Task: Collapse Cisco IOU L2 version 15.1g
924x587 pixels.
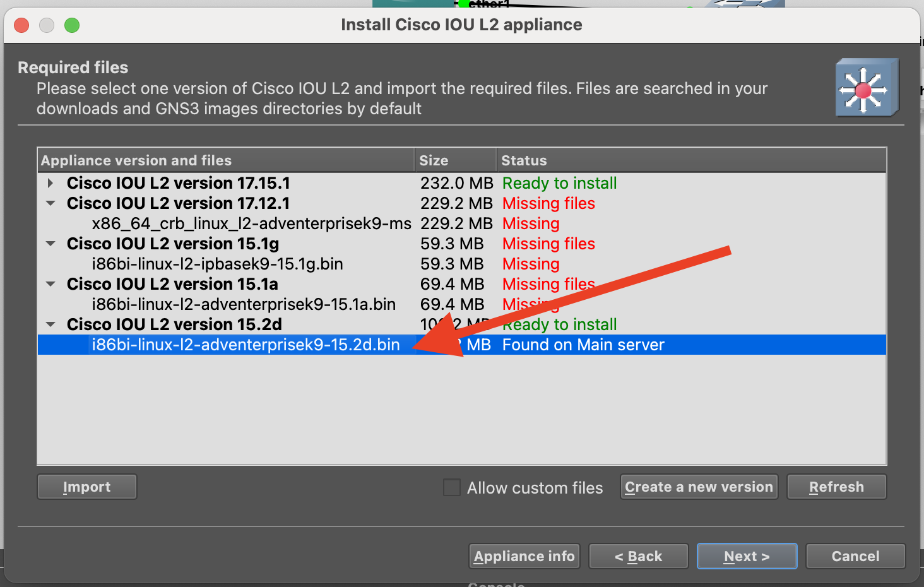Action: [50, 244]
